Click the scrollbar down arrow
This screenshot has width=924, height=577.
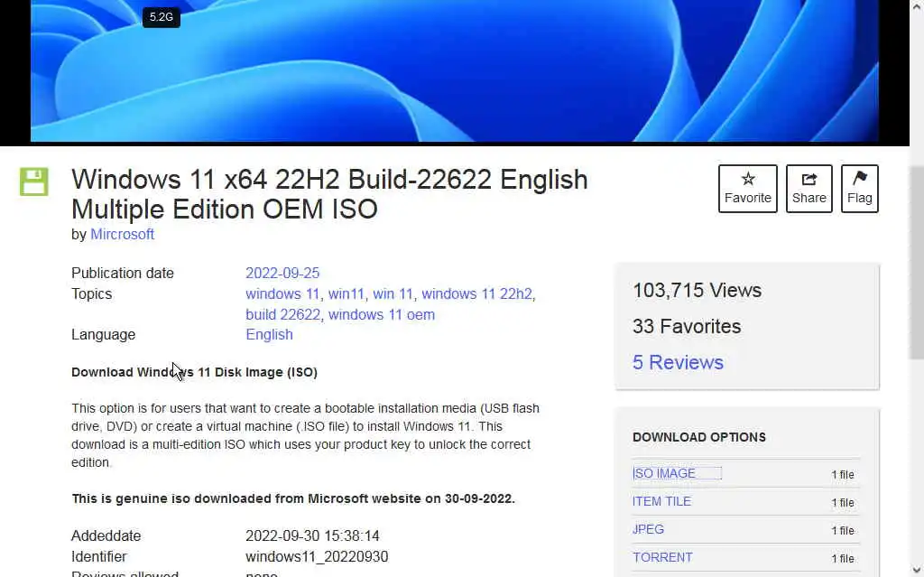click(917, 571)
